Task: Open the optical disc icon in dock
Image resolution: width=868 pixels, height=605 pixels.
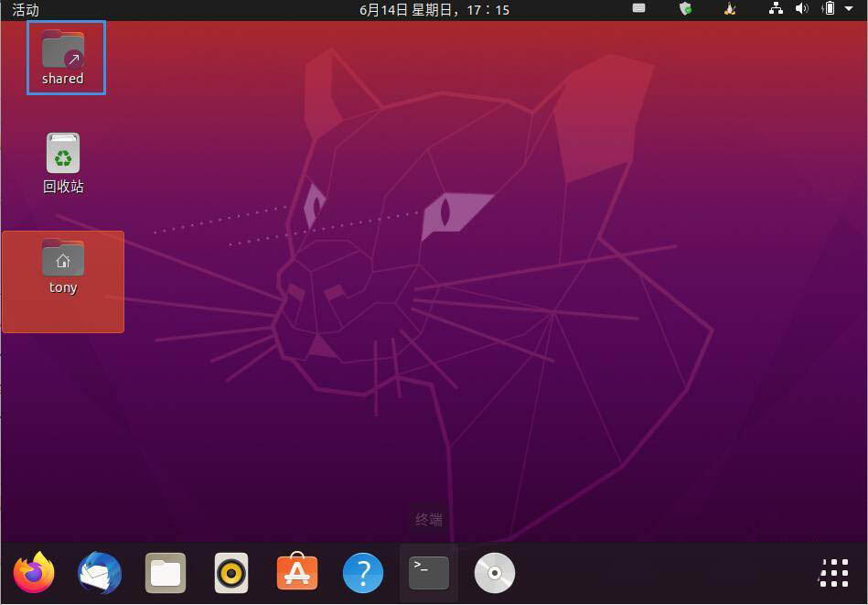Action: [495, 573]
